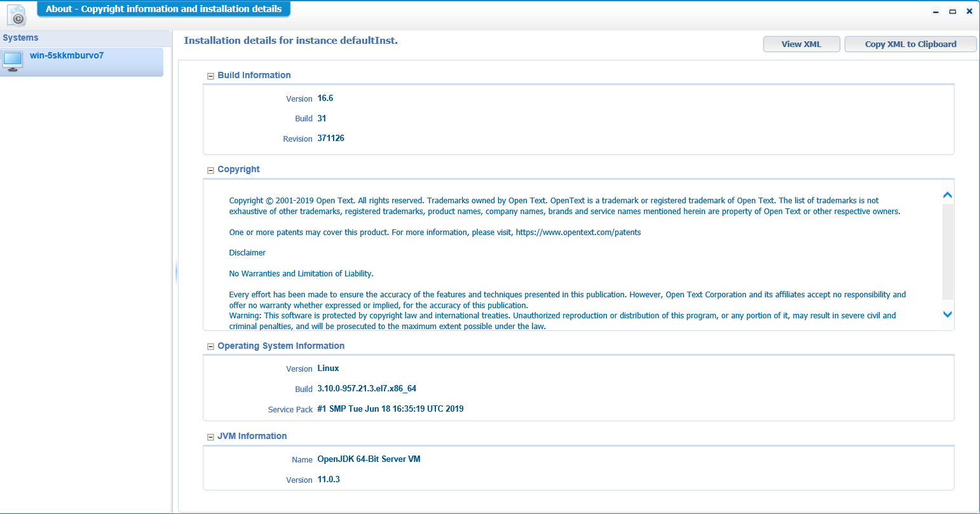
Task: Click the copyright text scrollbar thumb
Action: point(947,252)
